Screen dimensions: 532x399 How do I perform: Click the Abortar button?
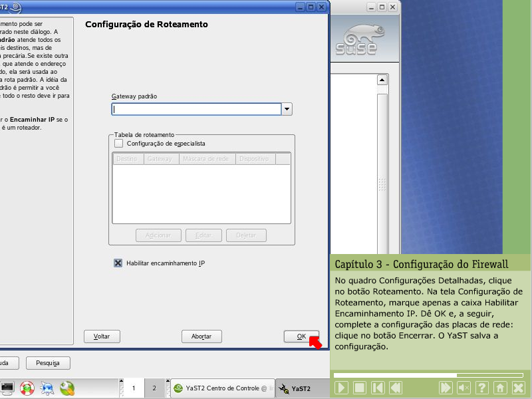[201, 336]
